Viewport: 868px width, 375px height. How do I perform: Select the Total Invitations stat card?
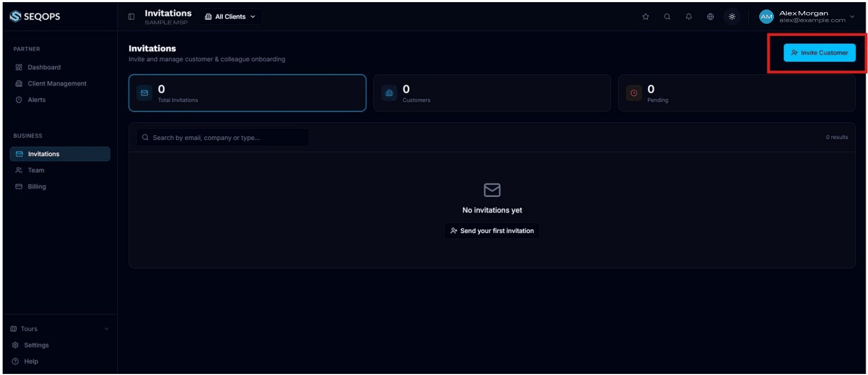coord(247,93)
